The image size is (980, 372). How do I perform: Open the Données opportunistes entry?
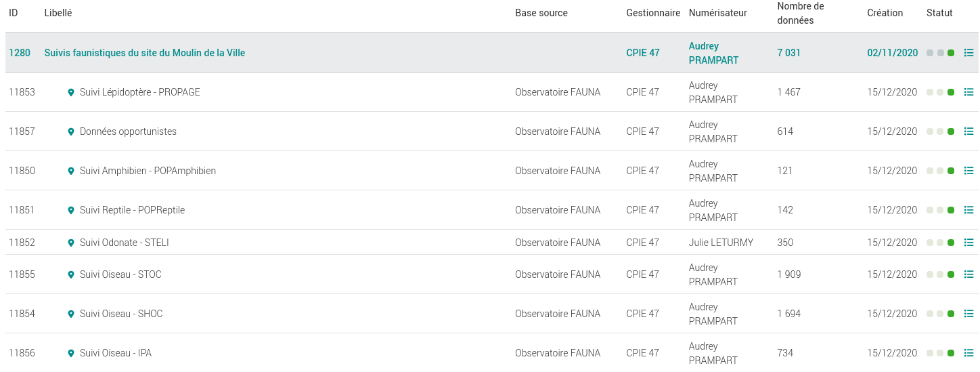coord(128,131)
